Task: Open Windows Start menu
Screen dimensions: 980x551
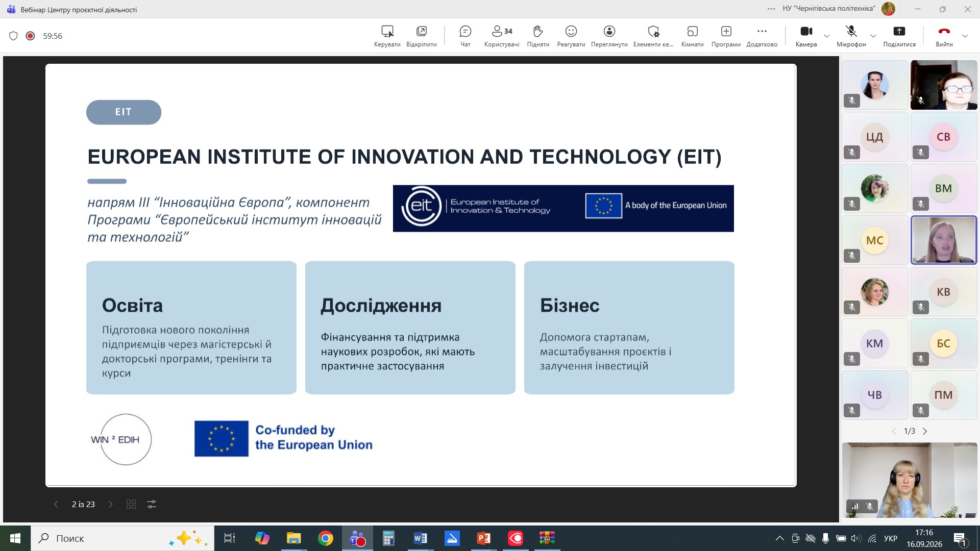Action: point(15,538)
